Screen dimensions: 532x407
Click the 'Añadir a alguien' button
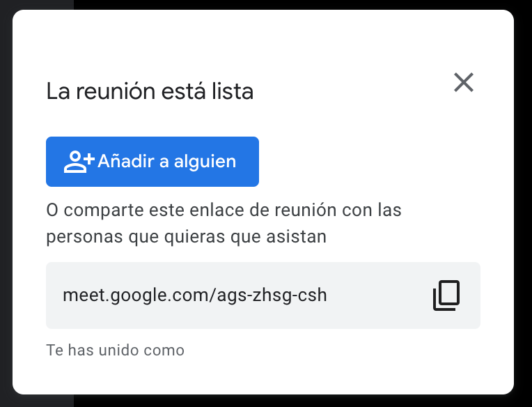152,162
